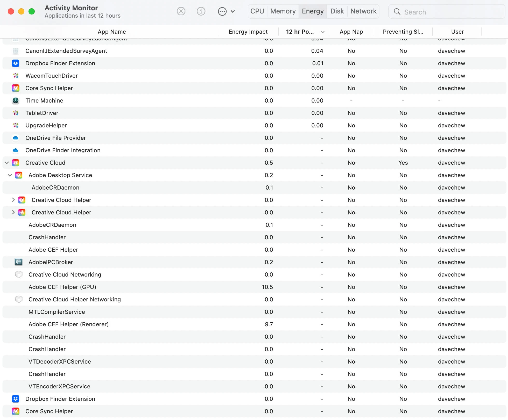The image size is (508, 420).
Task: Collapse the Adobe Desktop Service group
Action: coord(10,175)
